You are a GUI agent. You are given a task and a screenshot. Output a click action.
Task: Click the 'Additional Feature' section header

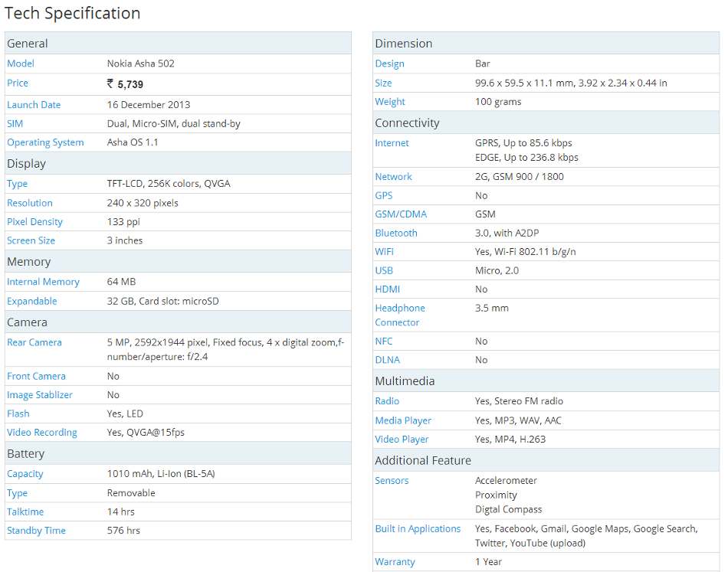423,461
